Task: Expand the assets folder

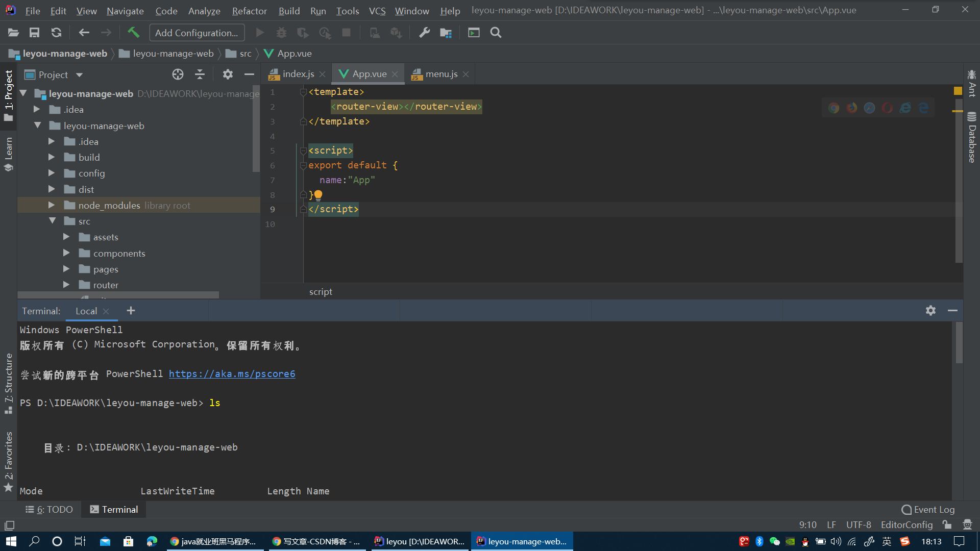Action: (x=66, y=237)
